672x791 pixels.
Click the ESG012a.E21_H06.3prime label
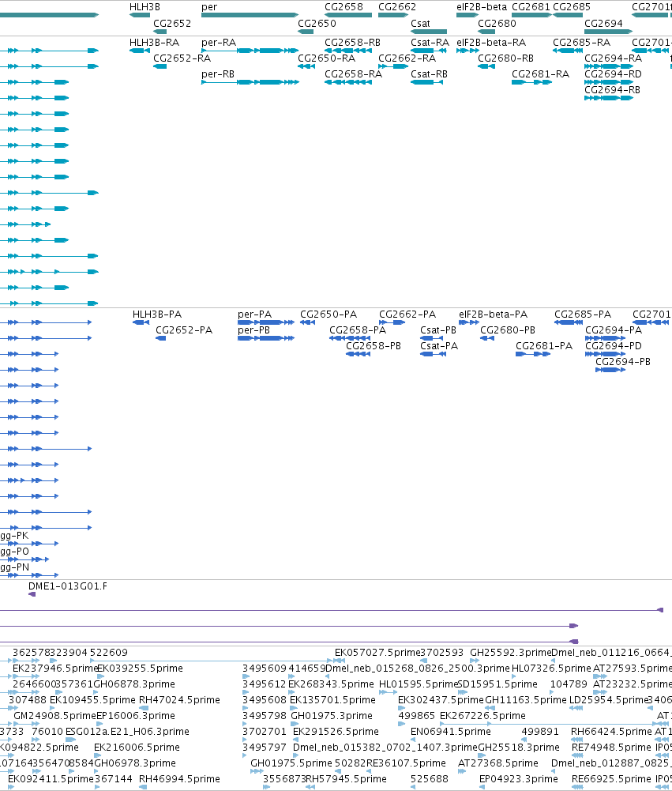[128, 732]
